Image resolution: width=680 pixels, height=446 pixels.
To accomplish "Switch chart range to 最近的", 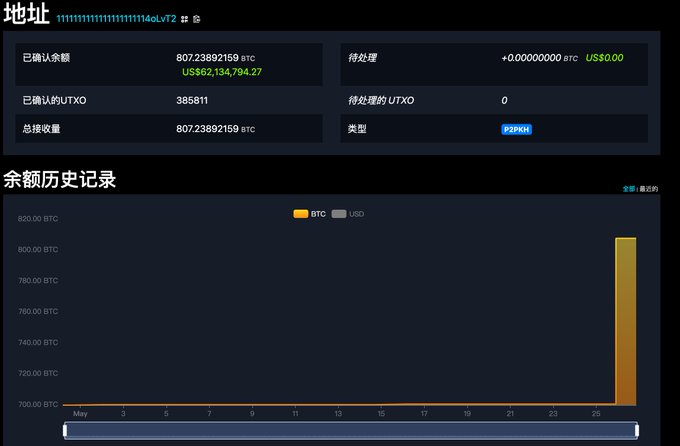I will click(649, 189).
